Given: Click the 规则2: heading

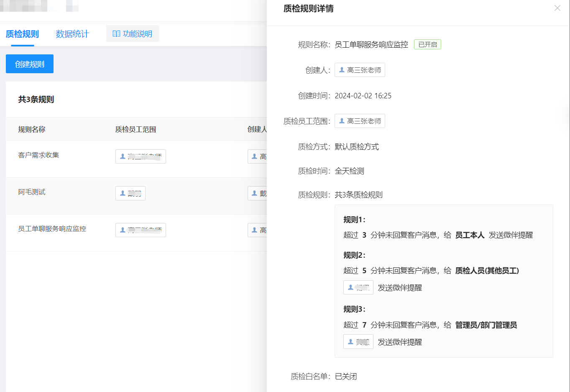Looking at the screenshot, I should click(355, 255).
